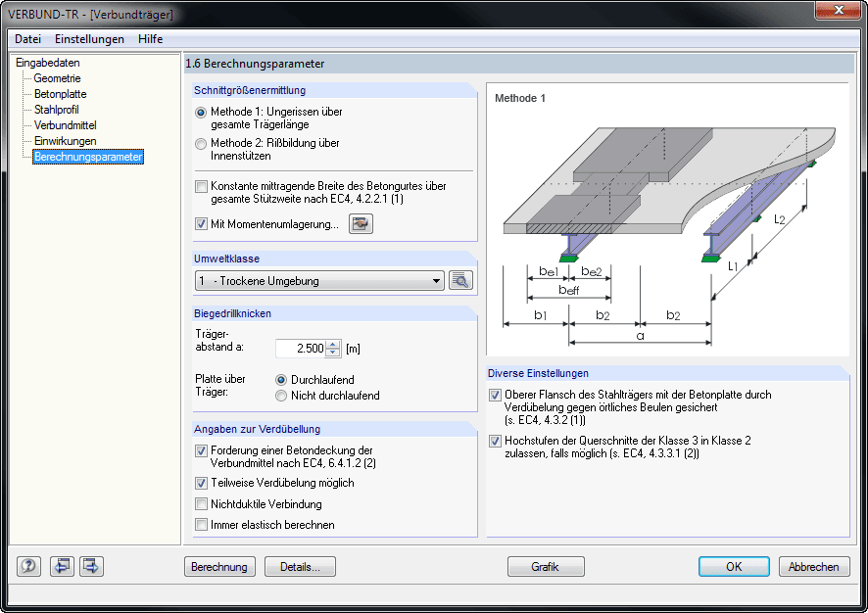This screenshot has width=868, height=613.
Task: Jump to next module via arrow icon
Action: pyautogui.click(x=90, y=566)
